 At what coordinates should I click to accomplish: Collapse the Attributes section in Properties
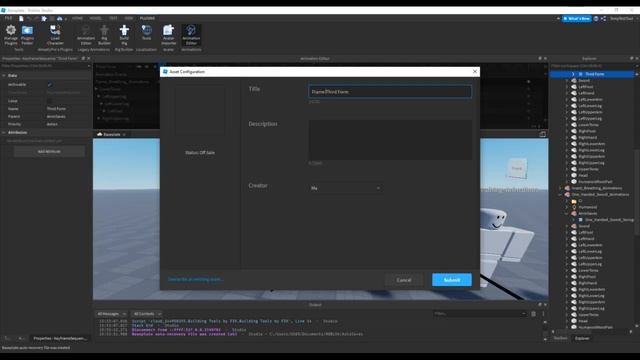coord(4,133)
